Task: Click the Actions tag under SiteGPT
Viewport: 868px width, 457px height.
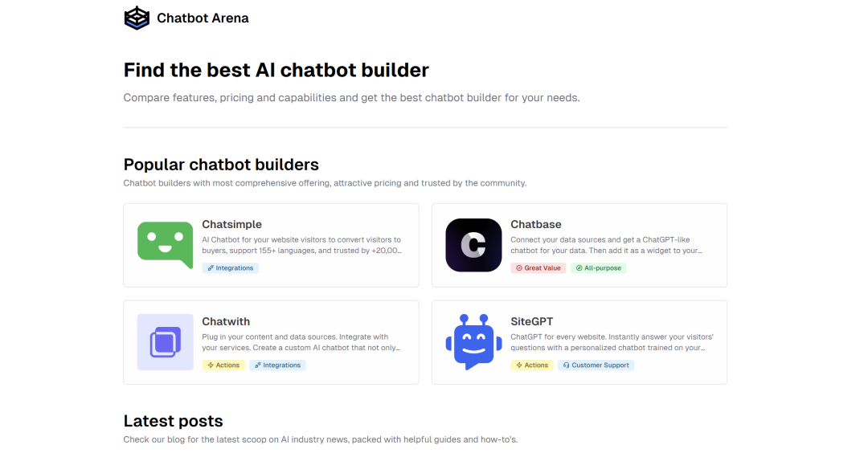Action: tap(532, 365)
